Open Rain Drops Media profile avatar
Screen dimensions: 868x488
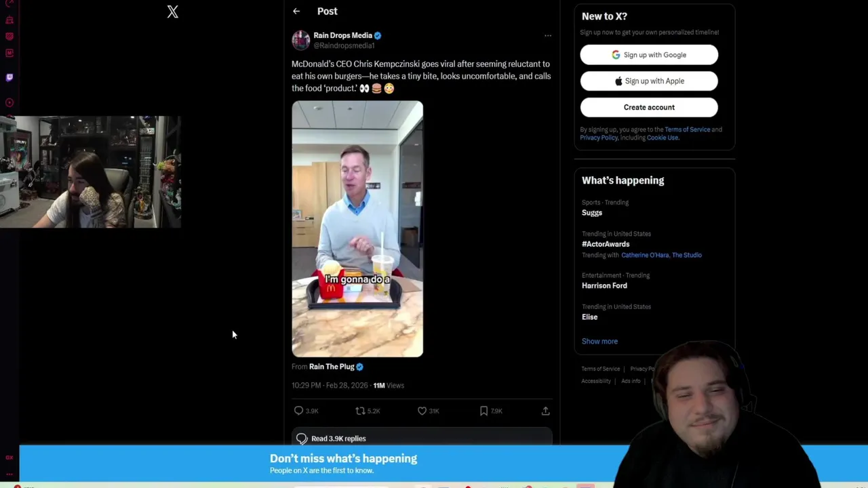[301, 40]
